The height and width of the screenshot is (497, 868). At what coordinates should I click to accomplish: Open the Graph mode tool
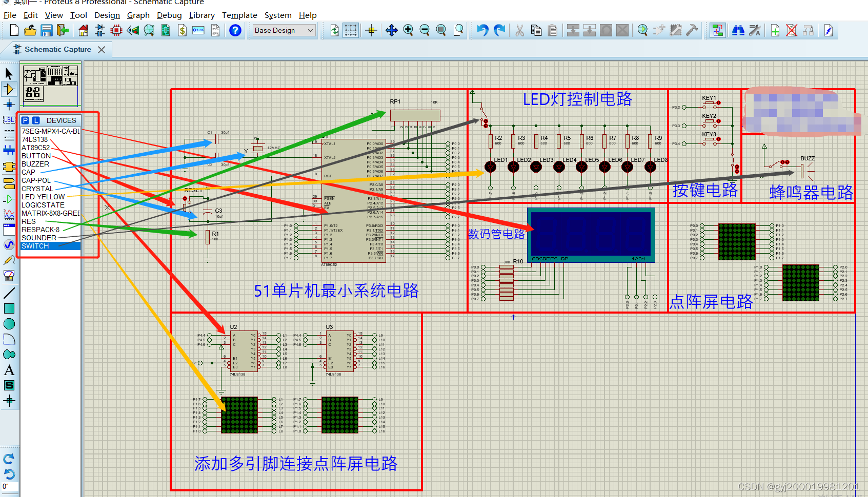pyautogui.click(x=8, y=214)
